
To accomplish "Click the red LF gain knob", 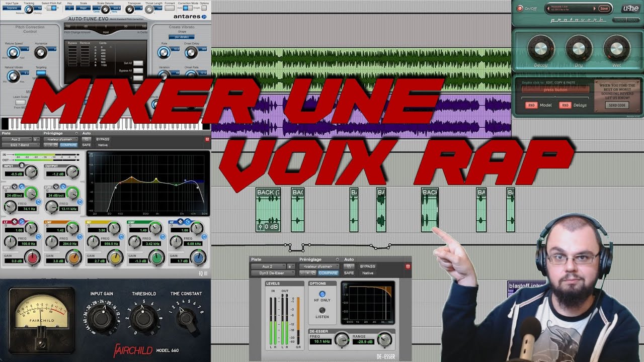I will [x=33, y=258].
